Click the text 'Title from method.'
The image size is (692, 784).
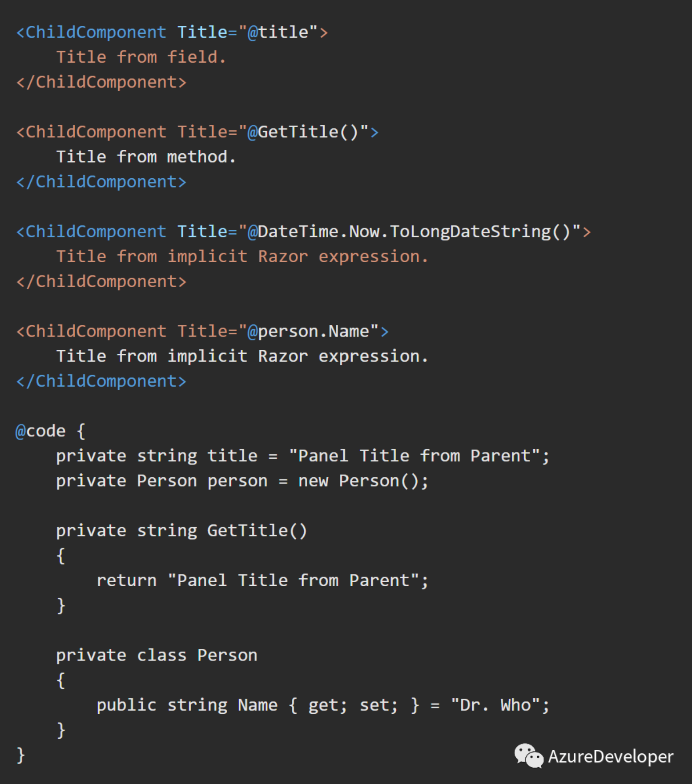click(x=146, y=157)
